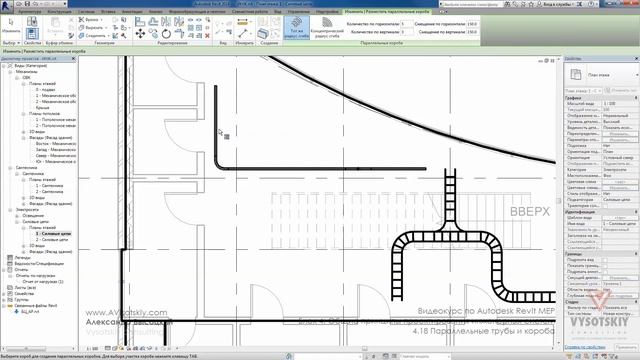Select the Align tool
The height and width of the screenshot is (360, 640).
tap(140, 22)
